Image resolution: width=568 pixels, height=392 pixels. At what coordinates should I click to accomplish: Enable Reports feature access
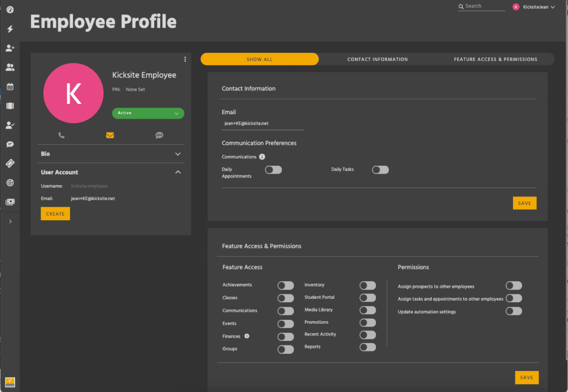[x=368, y=347]
